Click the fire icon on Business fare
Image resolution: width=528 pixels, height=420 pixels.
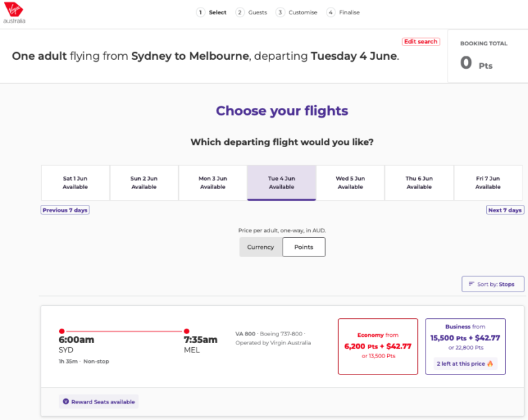pos(490,364)
